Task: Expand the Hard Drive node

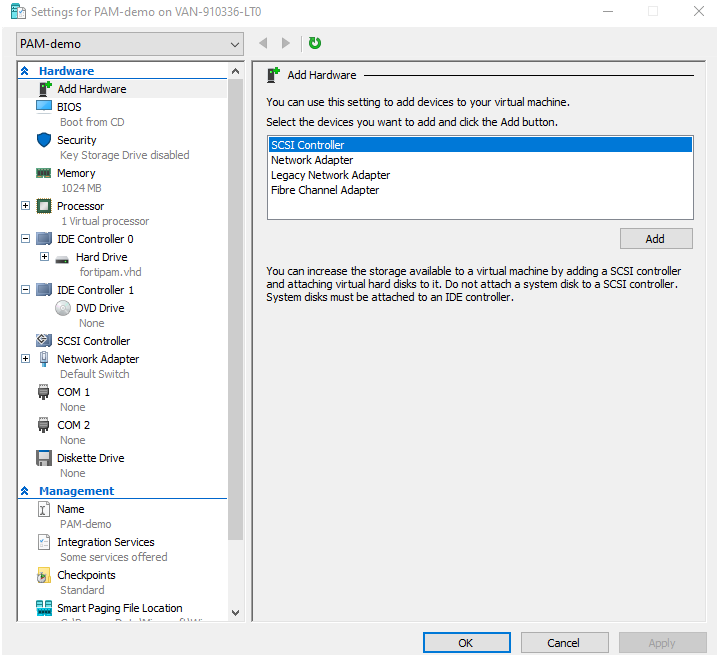Action: click(44, 257)
